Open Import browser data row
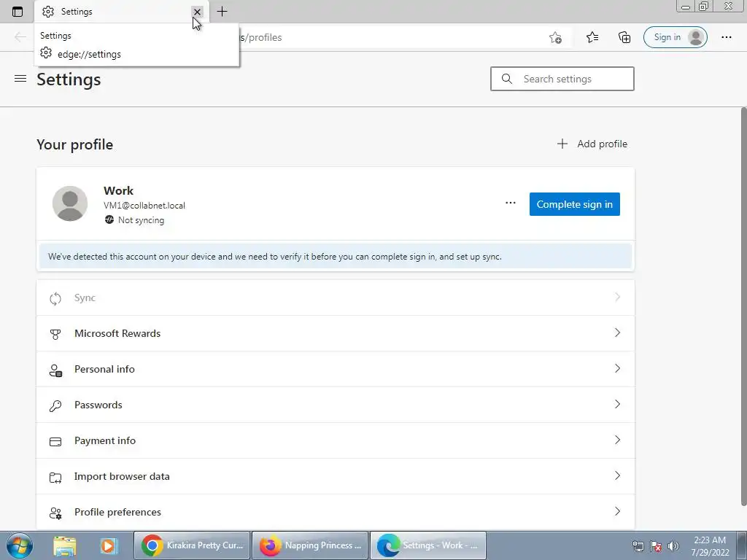The height and width of the screenshot is (560, 747). pyautogui.click(x=336, y=476)
